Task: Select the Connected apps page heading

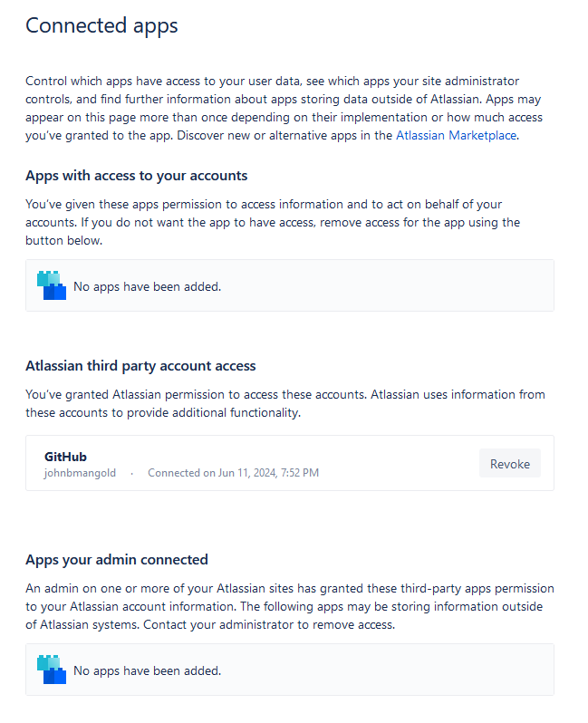Action: point(101,25)
